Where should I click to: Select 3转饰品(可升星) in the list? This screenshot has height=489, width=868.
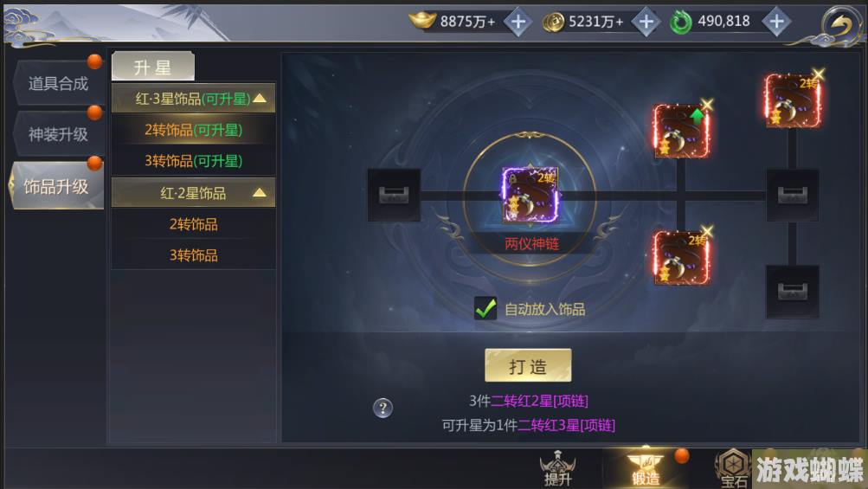pos(193,161)
